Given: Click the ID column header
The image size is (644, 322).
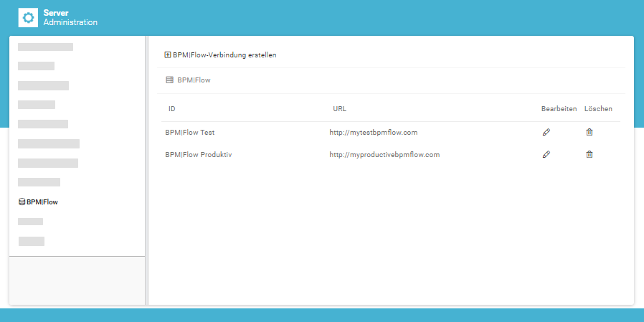Looking at the screenshot, I should [x=172, y=109].
